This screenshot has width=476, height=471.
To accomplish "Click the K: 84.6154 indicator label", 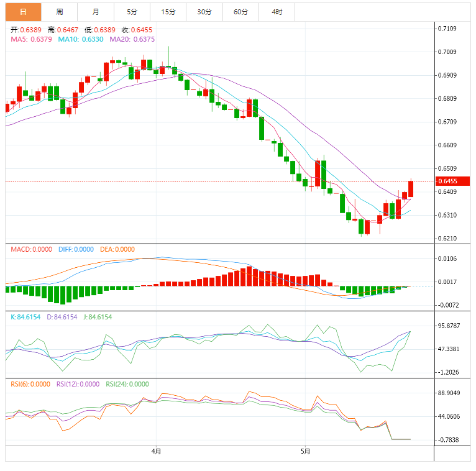I will pyautogui.click(x=25, y=317).
